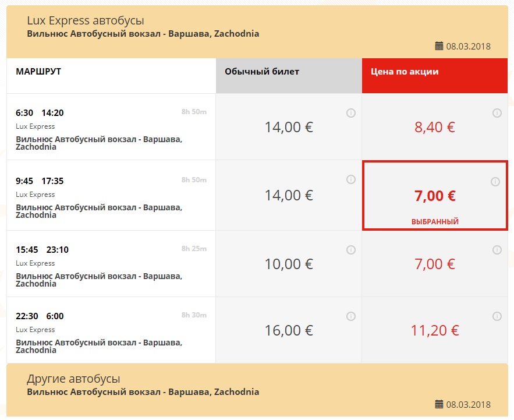Image resolution: width=514 pixels, height=420 pixels.
Task: Click info icon beside 6:30 regular ticket
Action: click(350, 113)
